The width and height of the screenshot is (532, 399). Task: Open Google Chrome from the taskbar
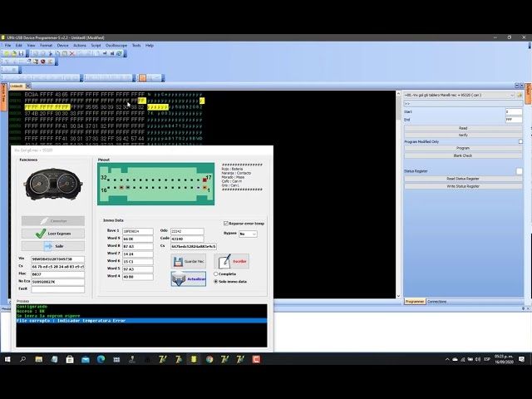click(x=209, y=359)
